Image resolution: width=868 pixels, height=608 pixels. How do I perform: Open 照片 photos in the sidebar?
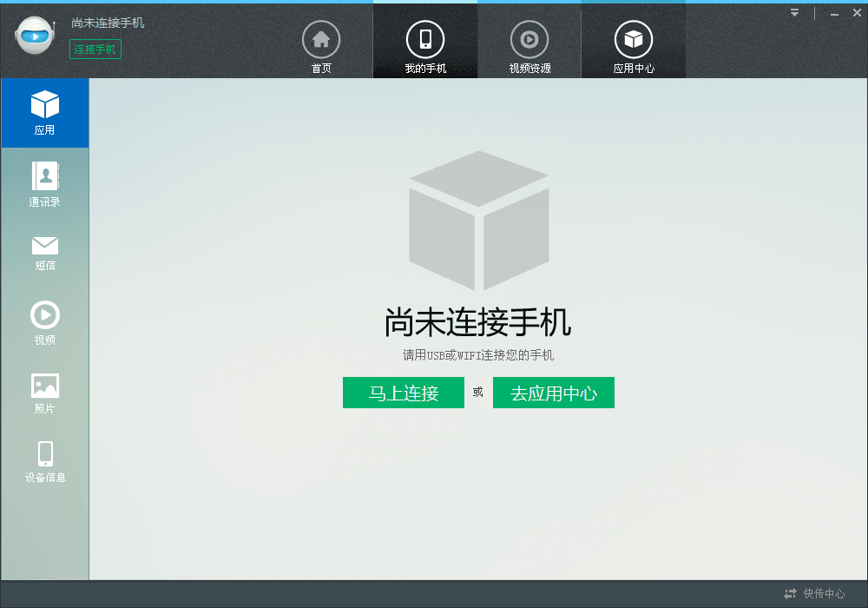click(x=45, y=393)
